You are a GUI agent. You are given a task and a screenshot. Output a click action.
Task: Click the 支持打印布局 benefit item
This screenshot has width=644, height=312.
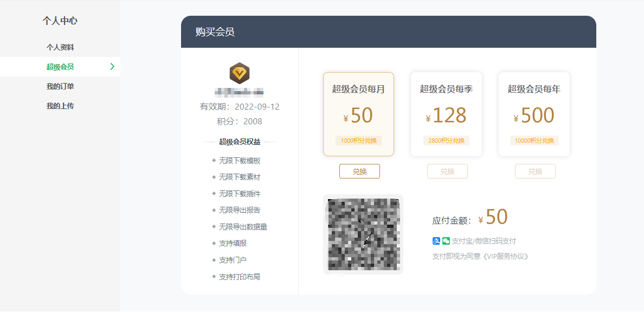point(240,277)
